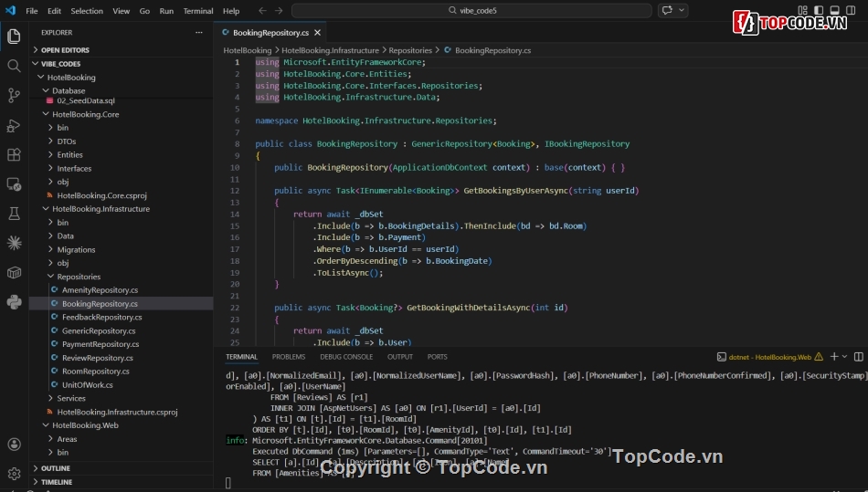Viewport: 868px width, 492px height.
Task: Open the Terminal menu in menu bar
Action: [198, 11]
